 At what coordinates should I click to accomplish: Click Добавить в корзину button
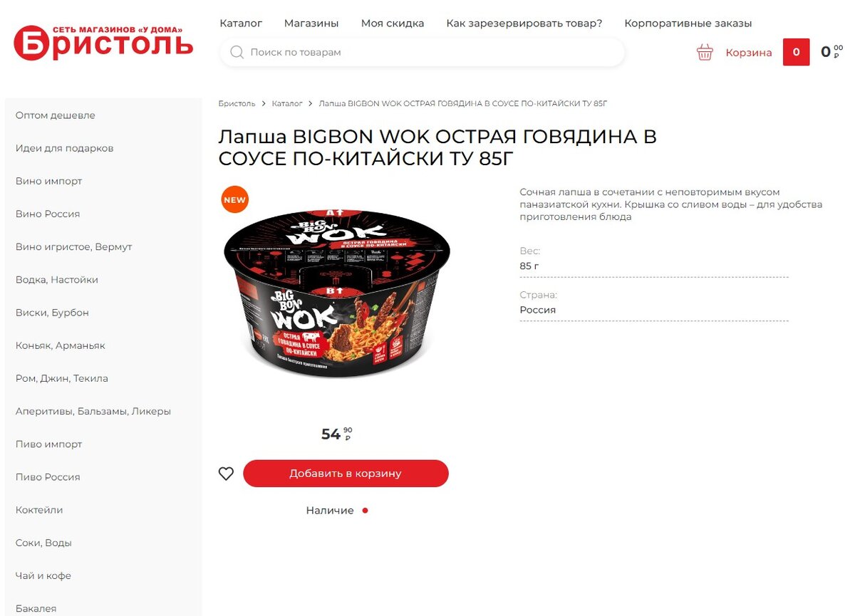point(346,474)
